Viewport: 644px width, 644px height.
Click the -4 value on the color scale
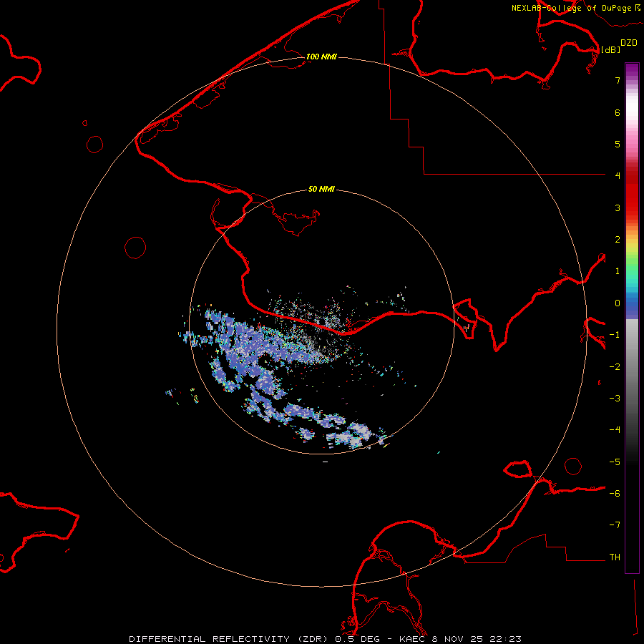(615, 429)
